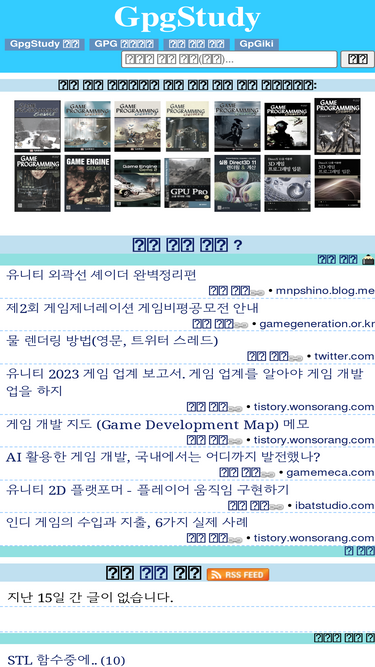Screen dimensions: 375x667
Task: Click the 지난 15일 간 글이 없습니다 text
Action: tap(90, 597)
